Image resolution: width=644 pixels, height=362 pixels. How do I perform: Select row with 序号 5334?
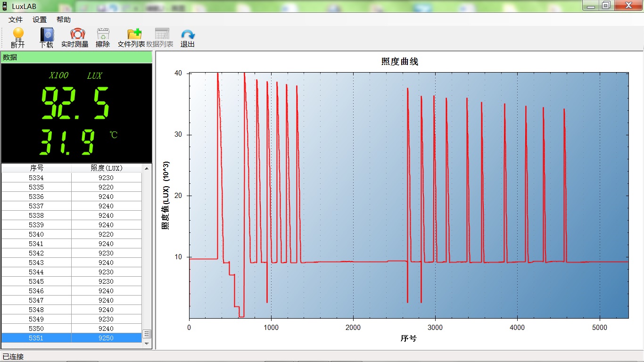click(72, 178)
